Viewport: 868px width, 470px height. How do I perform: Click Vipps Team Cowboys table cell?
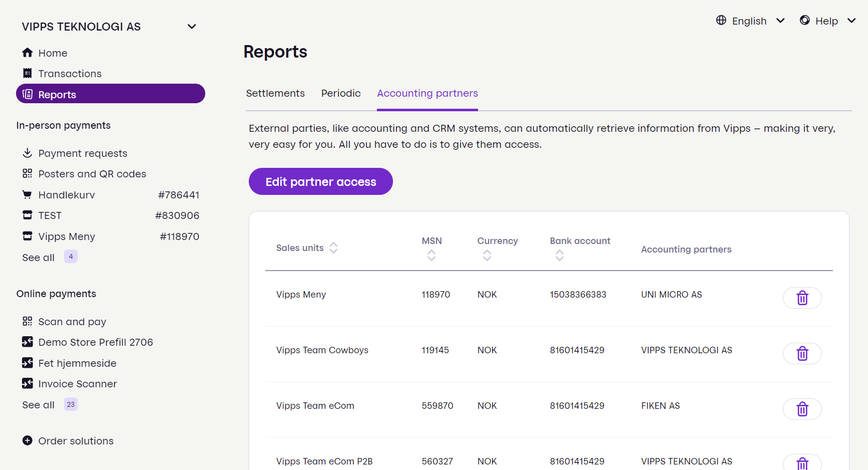322,350
